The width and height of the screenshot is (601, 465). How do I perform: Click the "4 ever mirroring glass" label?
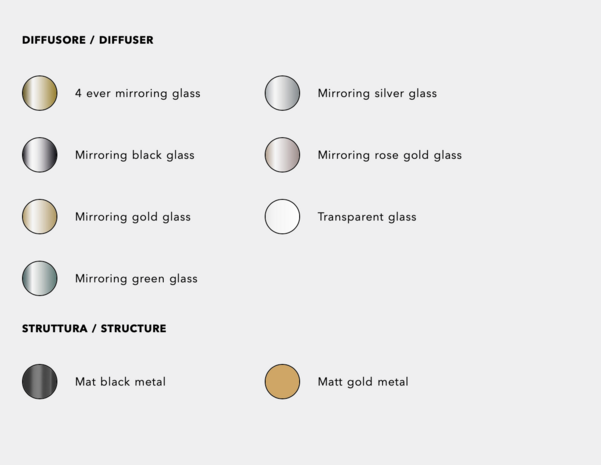138,94
